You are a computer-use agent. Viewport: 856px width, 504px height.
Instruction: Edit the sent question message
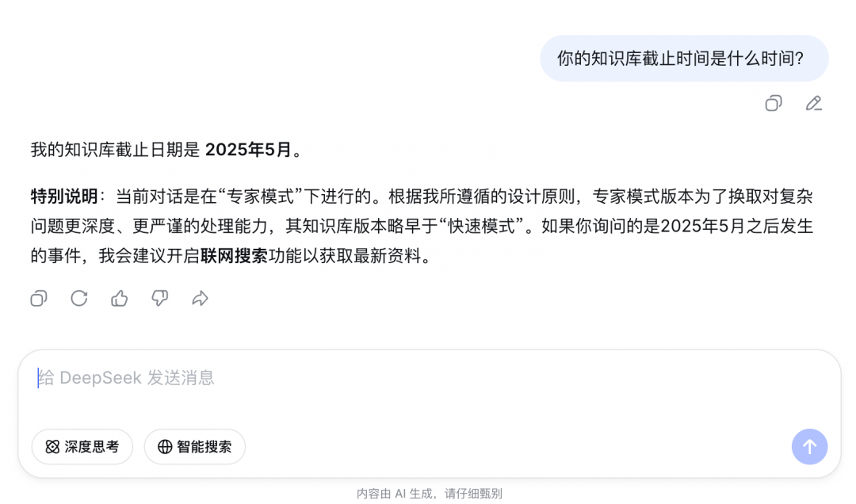[813, 103]
